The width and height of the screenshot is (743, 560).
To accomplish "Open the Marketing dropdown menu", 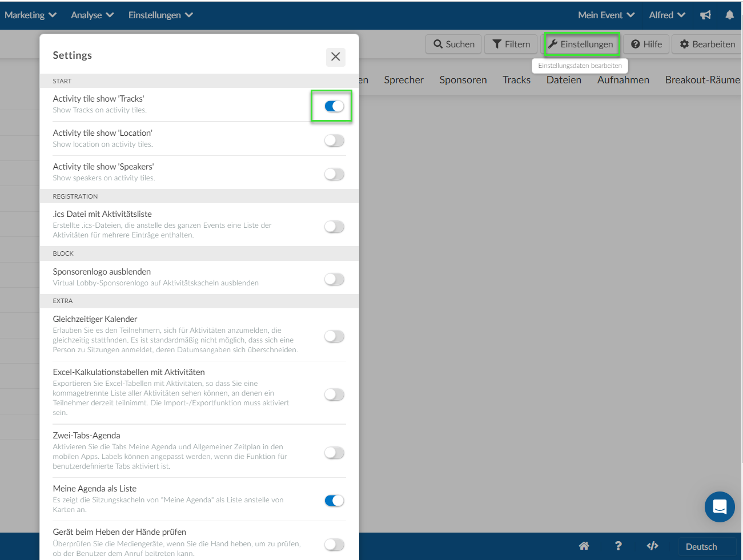I will (x=30, y=15).
